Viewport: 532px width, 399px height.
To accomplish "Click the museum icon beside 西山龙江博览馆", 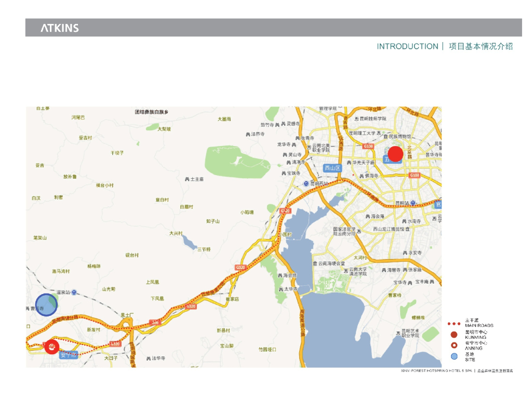I will (407, 229).
